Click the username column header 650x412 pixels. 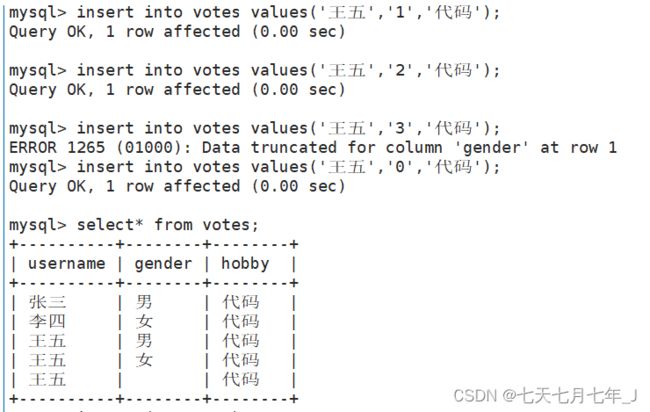click(x=67, y=264)
